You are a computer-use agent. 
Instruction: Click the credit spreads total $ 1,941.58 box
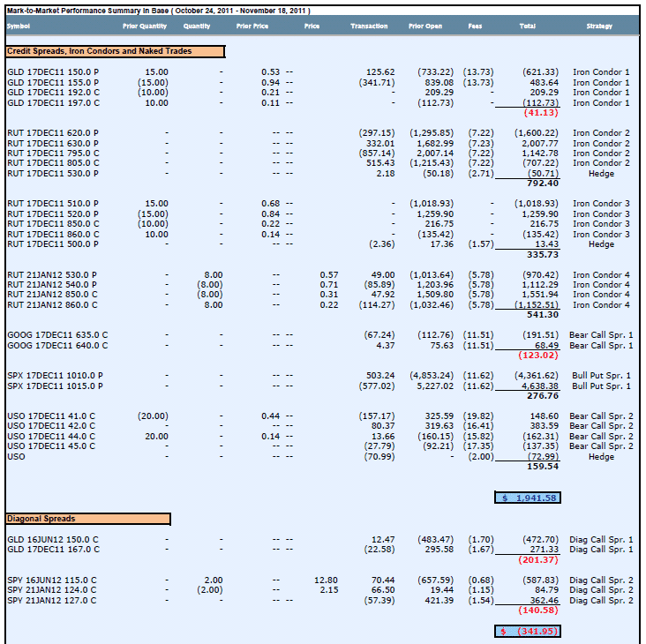tap(528, 498)
